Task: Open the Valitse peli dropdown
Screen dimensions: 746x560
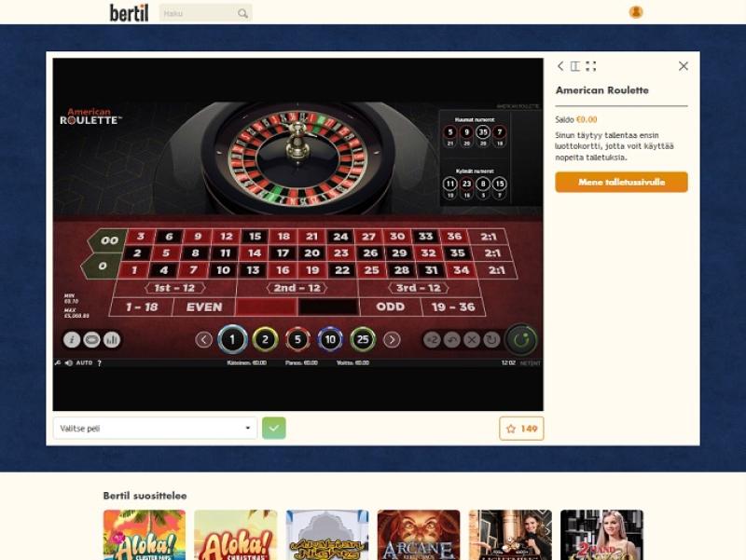Action: [x=155, y=429]
